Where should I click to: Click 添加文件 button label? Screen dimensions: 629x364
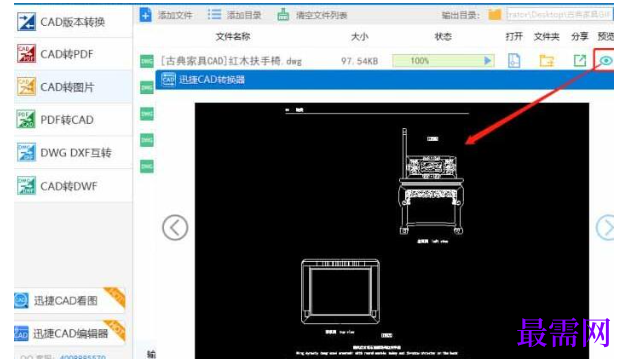click(175, 15)
